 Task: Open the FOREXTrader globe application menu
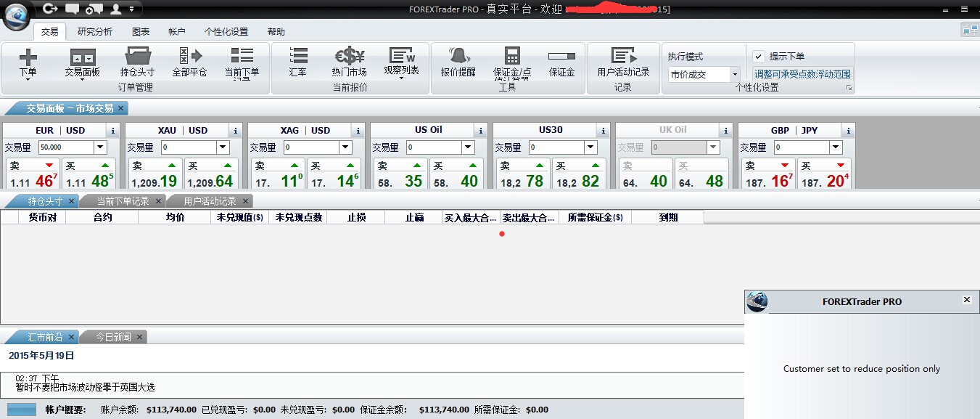click(16, 16)
